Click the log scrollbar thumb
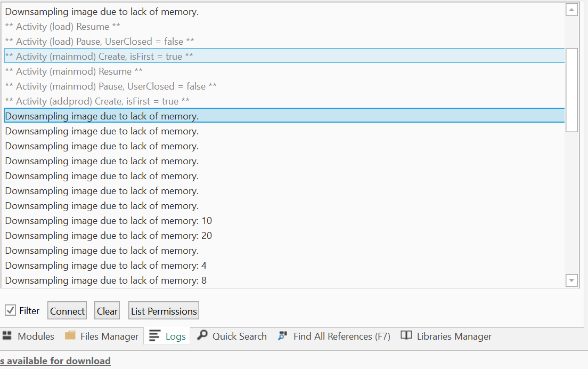 [x=571, y=90]
